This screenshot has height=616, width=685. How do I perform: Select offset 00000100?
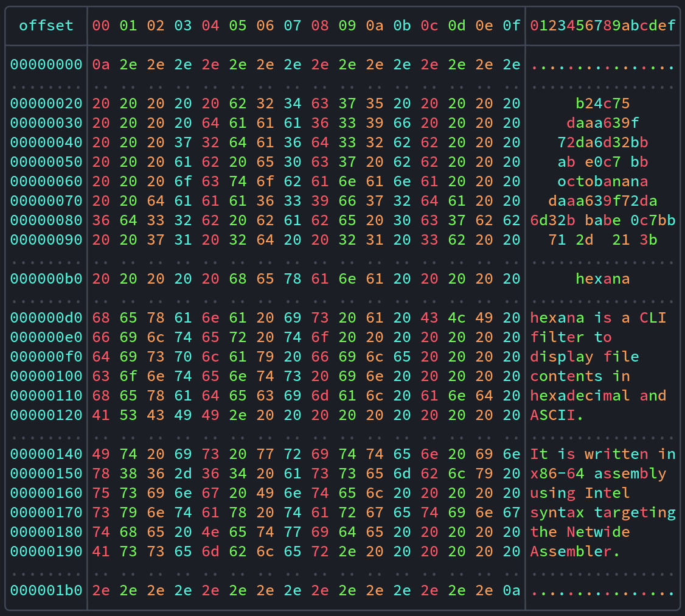coord(46,376)
